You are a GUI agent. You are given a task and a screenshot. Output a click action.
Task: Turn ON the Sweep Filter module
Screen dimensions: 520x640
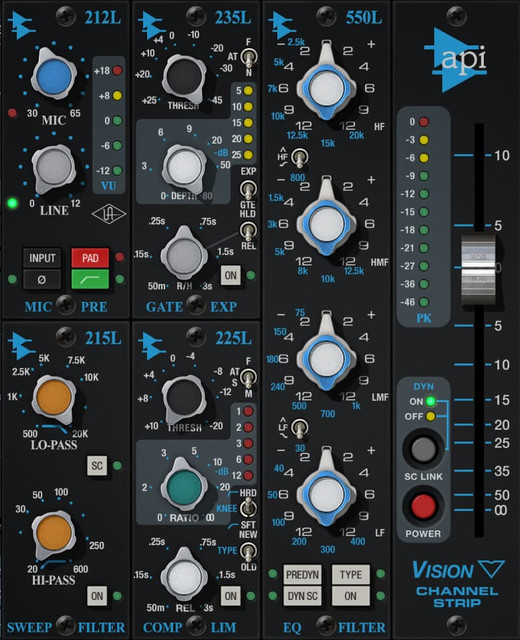tap(97, 596)
